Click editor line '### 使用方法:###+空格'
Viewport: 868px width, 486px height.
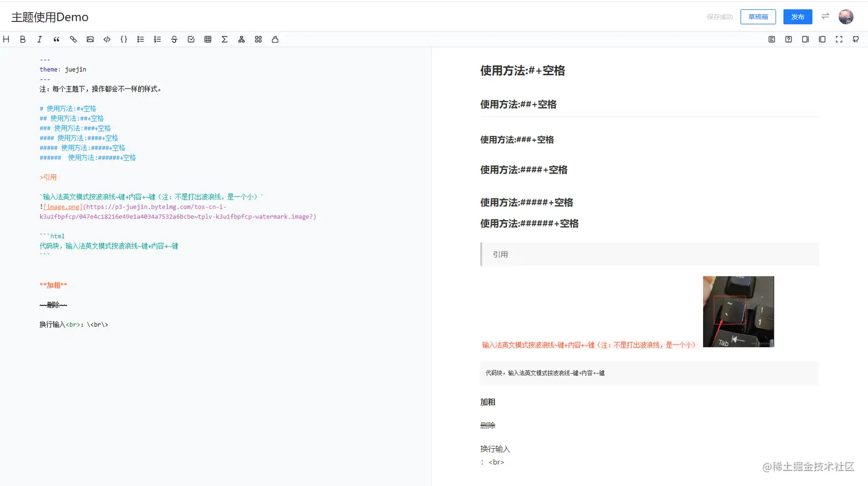click(75, 128)
